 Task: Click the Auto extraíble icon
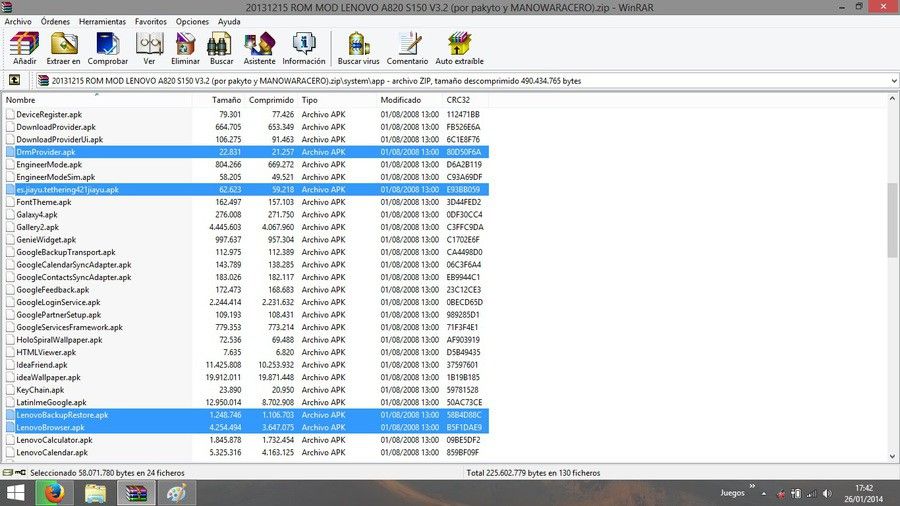click(459, 49)
